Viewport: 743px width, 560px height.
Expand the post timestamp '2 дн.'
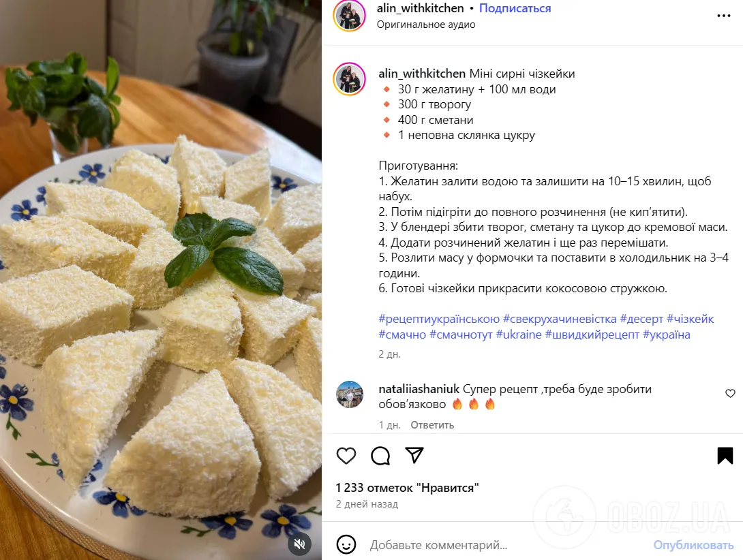(x=389, y=354)
